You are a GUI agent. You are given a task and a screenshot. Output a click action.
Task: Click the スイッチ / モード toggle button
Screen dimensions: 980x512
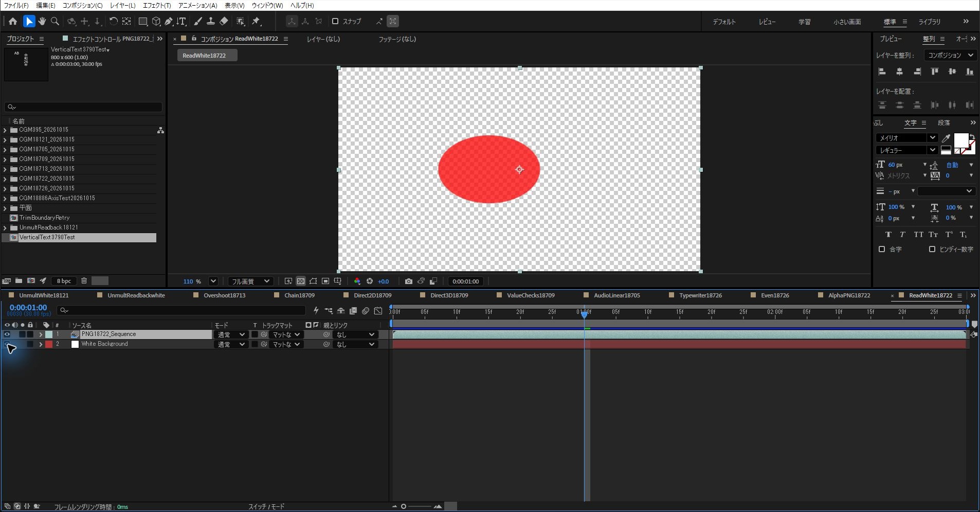(266, 506)
